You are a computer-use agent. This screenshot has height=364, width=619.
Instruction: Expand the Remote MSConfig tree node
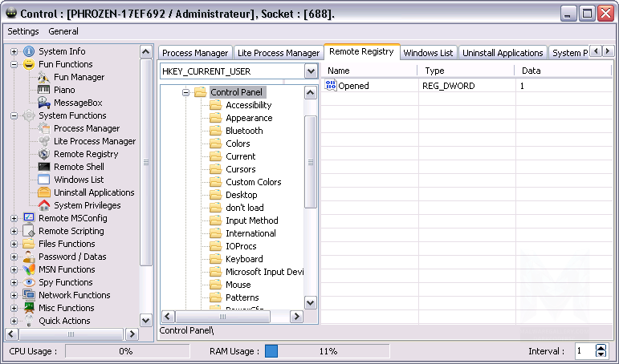[x=14, y=218]
